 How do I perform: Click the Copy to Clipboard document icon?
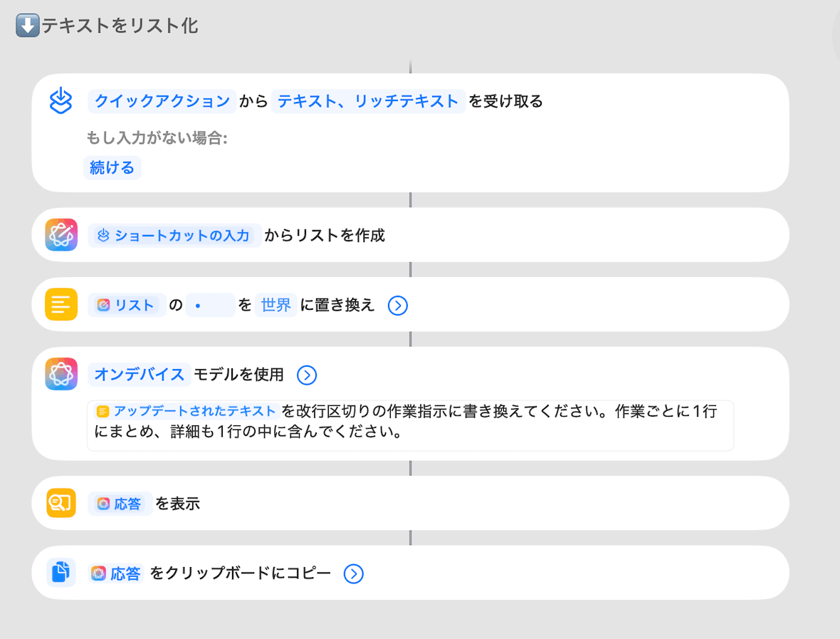click(61, 573)
